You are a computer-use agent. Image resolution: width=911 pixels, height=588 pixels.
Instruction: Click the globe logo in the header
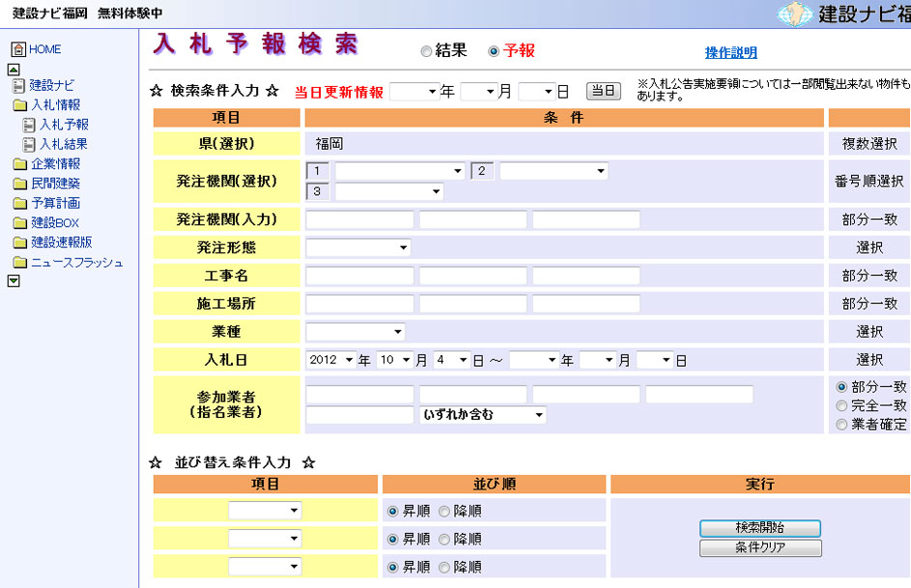[x=795, y=14]
